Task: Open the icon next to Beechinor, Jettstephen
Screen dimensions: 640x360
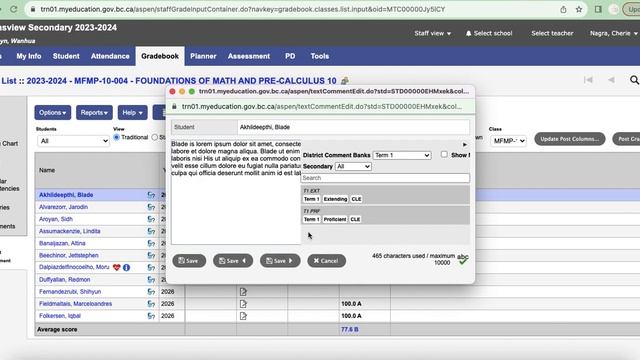Action: click(x=151, y=256)
